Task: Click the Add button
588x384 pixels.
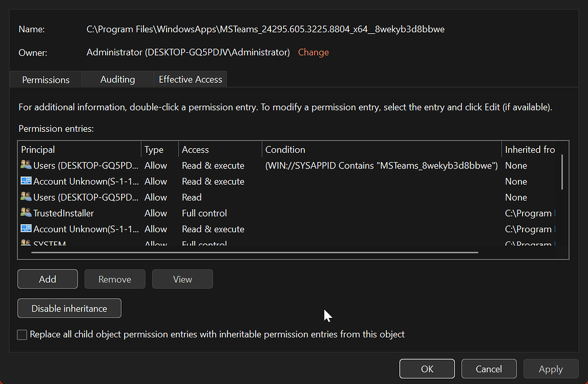Action: point(47,279)
